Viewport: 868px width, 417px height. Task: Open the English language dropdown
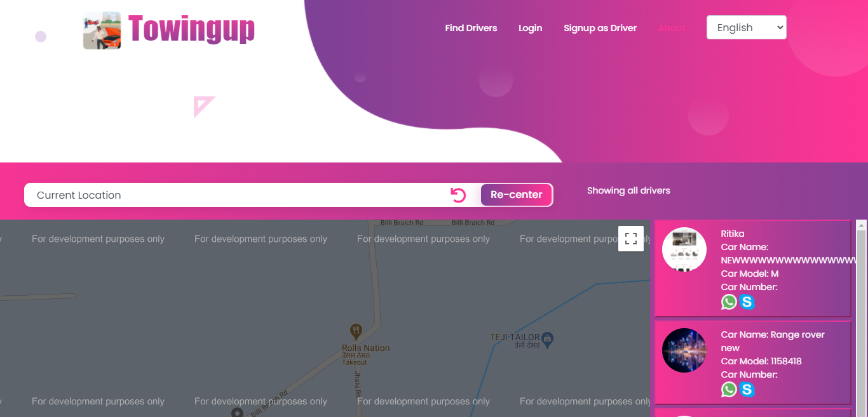tap(747, 27)
